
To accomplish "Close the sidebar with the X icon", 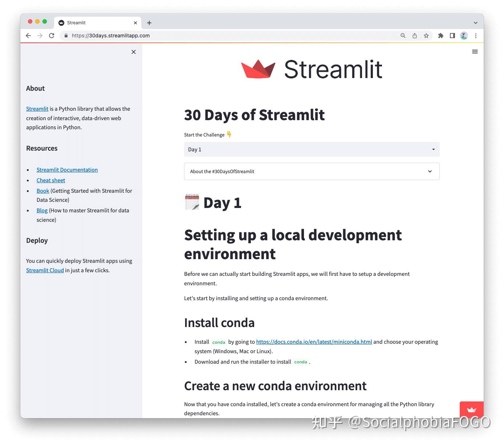I will [x=133, y=52].
